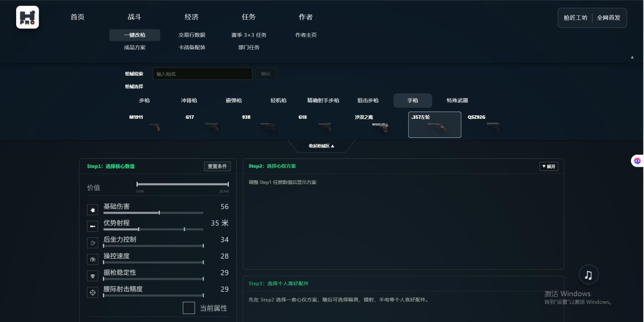This screenshot has width=644, height=322.
Task: Click the H PRO logo icon
Action: click(x=27, y=17)
